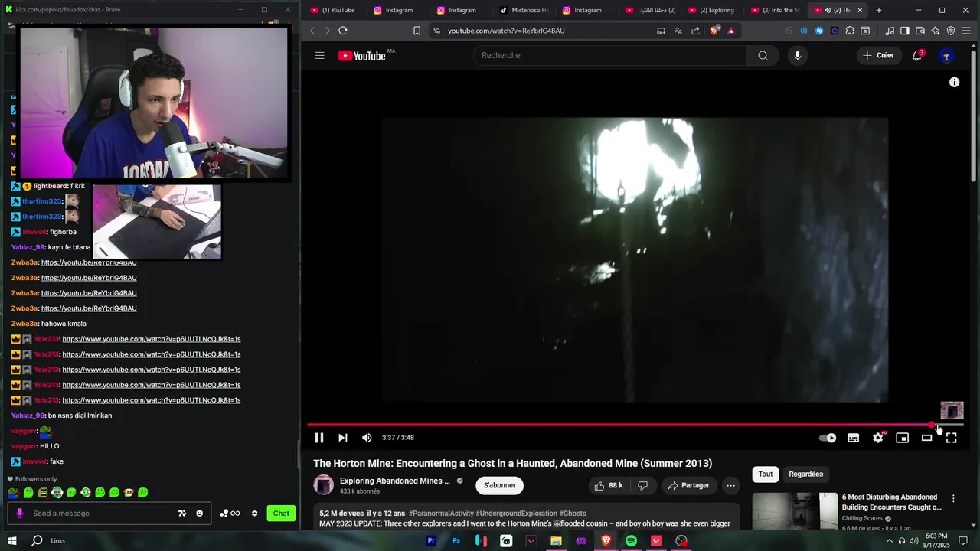The height and width of the screenshot is (551, 980).
Task: Open a new browser tab
Action: (879, 10)
